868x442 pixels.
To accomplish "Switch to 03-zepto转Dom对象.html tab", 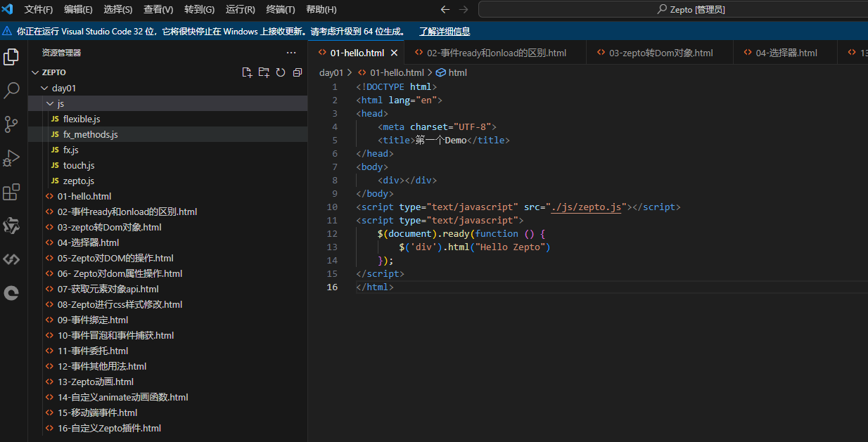I will click(660, 53).
